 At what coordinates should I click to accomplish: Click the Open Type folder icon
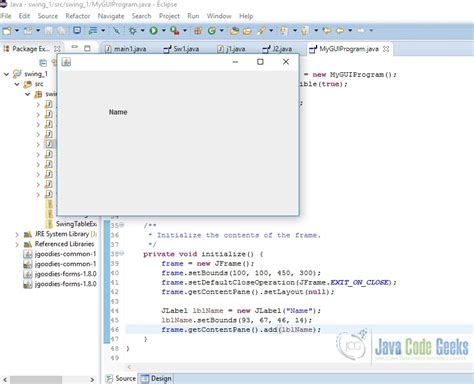[235, 31]
